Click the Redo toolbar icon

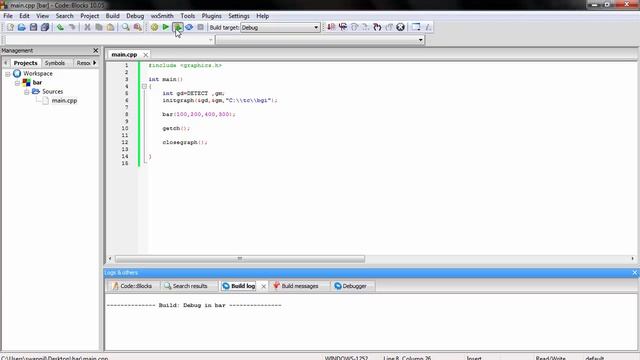(72, 27)
